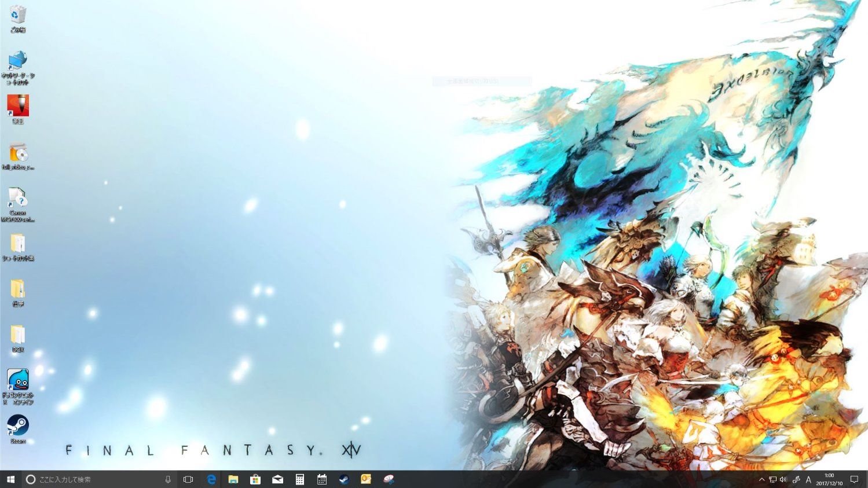
Task: Open Steam from the taskbar
Action: [344, 479]
